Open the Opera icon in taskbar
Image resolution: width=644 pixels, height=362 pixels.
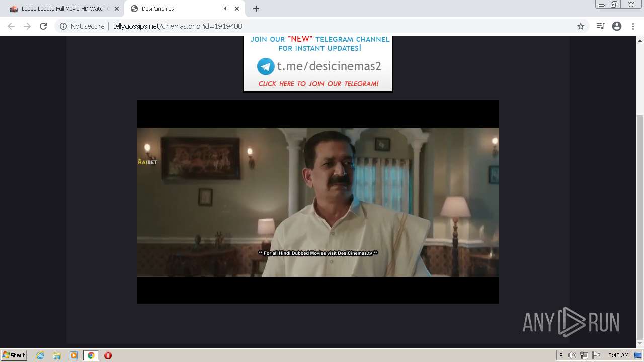[108, 355]
